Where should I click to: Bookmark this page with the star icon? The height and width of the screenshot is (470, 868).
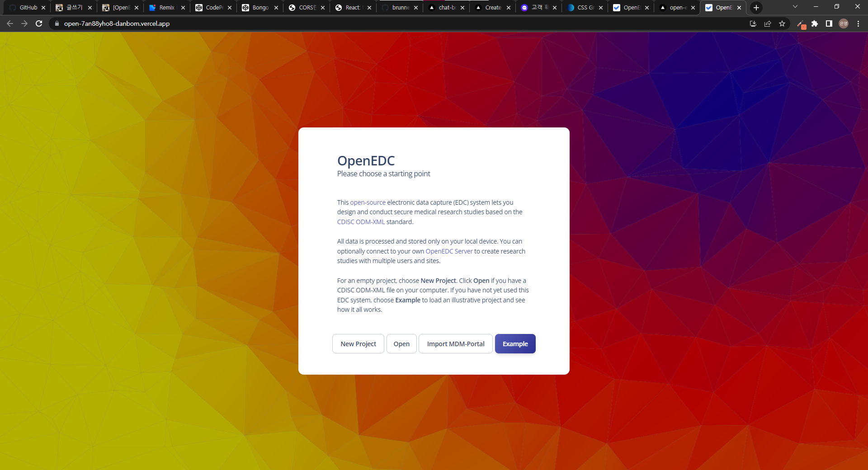(x=782, y=23)
